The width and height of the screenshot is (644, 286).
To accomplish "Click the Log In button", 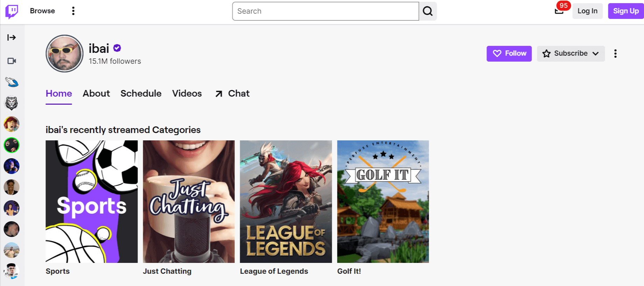I will click(587, 11).
